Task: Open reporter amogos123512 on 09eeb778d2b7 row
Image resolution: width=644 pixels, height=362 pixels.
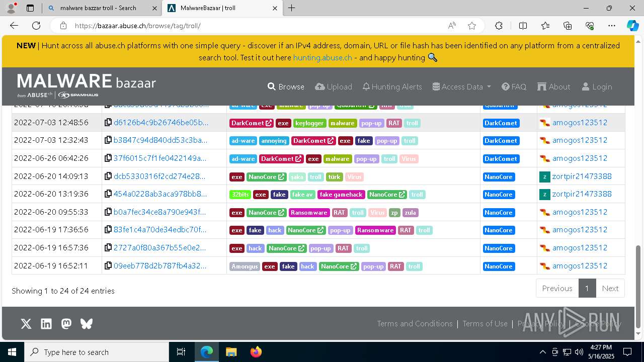Action: (580, 266)
